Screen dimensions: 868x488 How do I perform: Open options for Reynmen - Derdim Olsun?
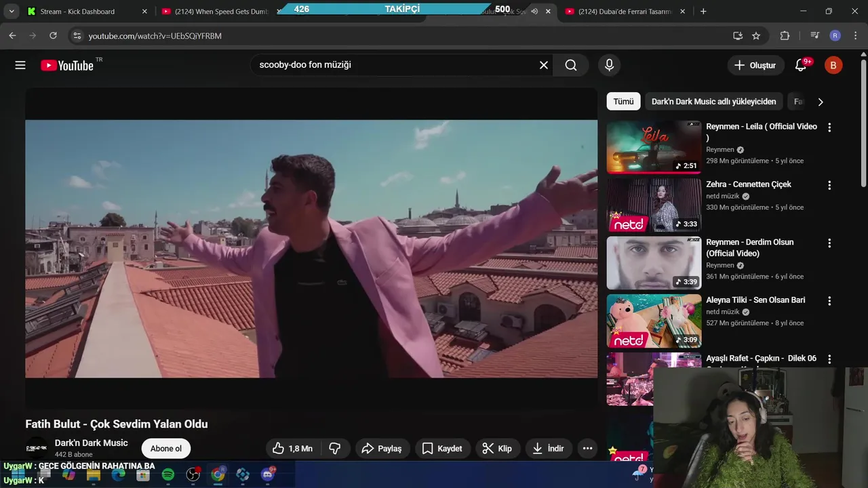829,243
